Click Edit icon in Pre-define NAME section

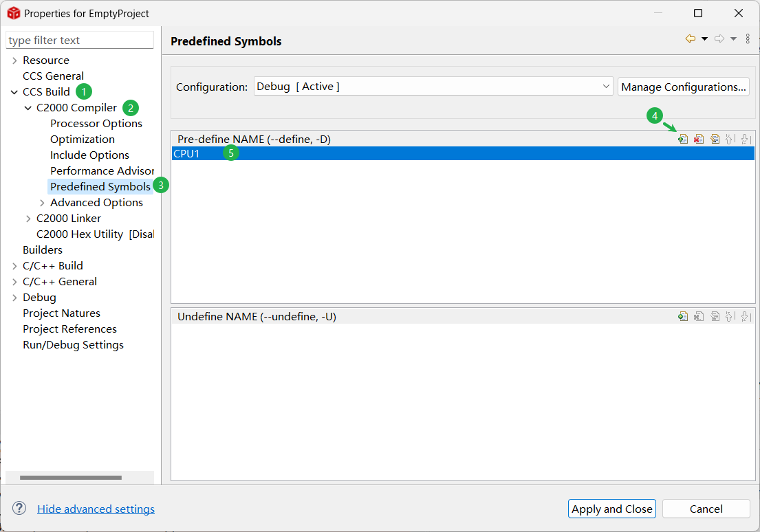715,140
